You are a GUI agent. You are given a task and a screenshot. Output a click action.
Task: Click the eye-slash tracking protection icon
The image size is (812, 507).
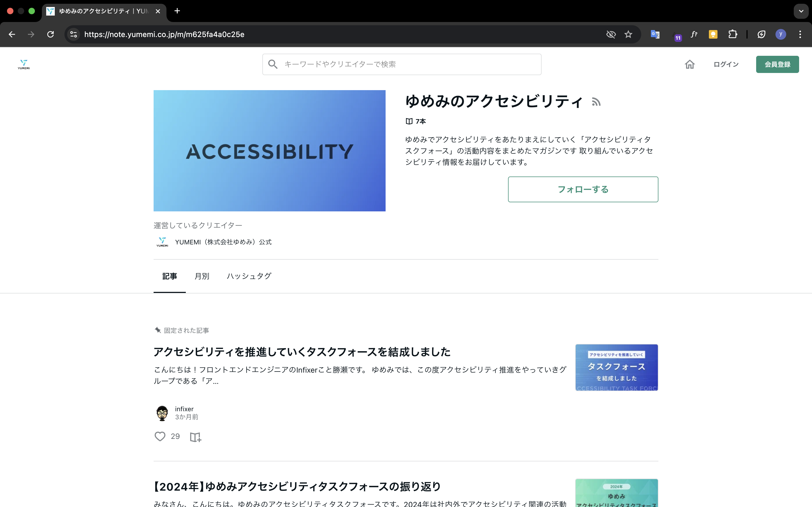point(611,34)
